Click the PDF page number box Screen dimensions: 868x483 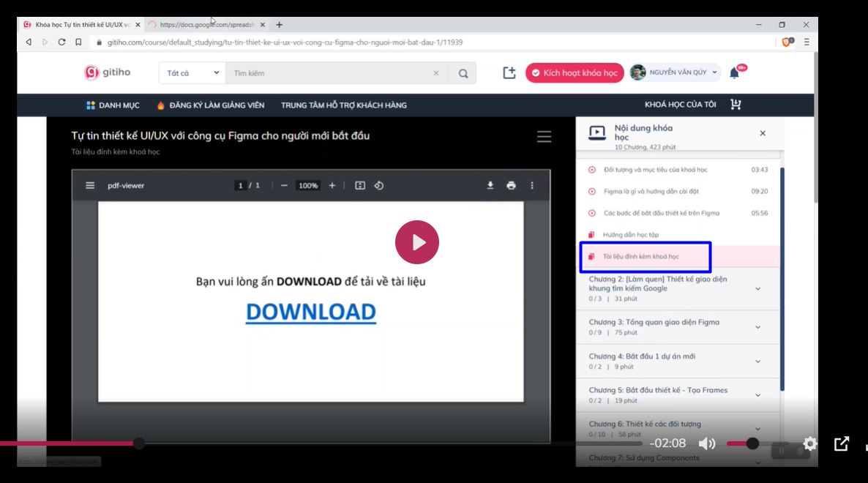pyautogui.click(x=240, y=186)
